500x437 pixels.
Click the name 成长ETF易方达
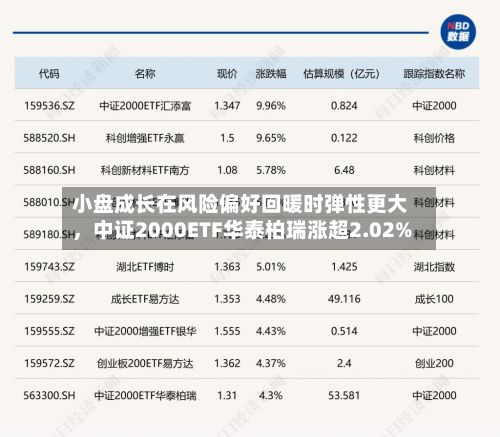click(x=145, y=299)
